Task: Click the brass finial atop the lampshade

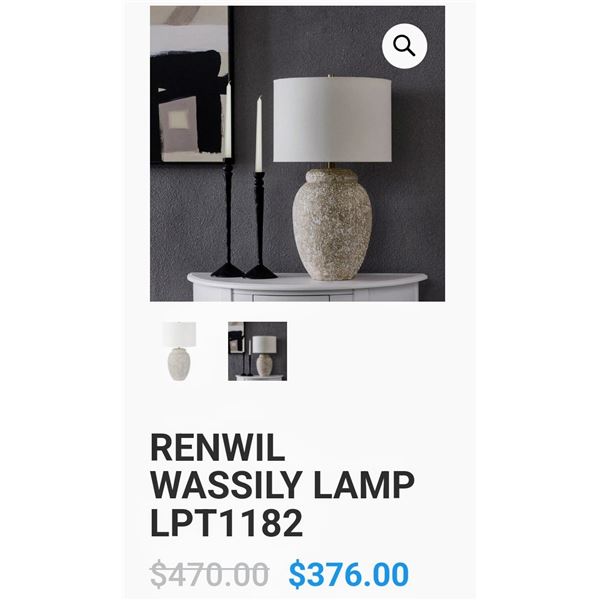Action: click(329, 76)
